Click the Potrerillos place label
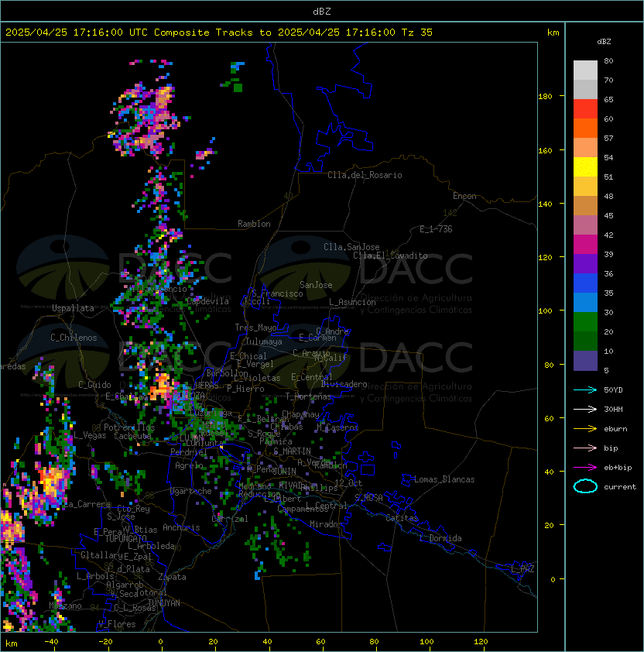Viewport: 644px width, 652px height. [x=129, y=427]
